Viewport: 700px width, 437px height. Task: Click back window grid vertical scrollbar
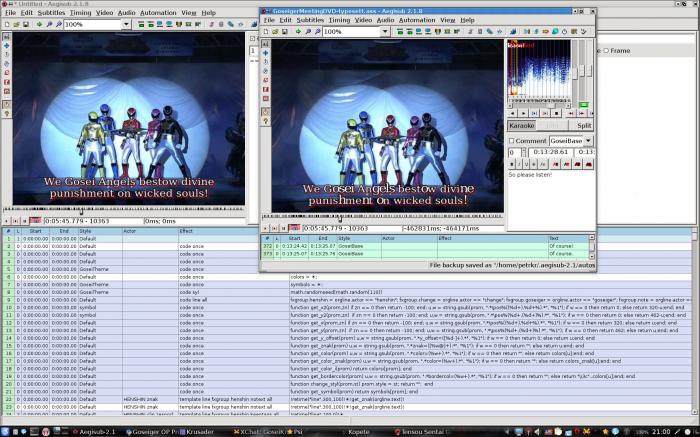pos(695,321)
